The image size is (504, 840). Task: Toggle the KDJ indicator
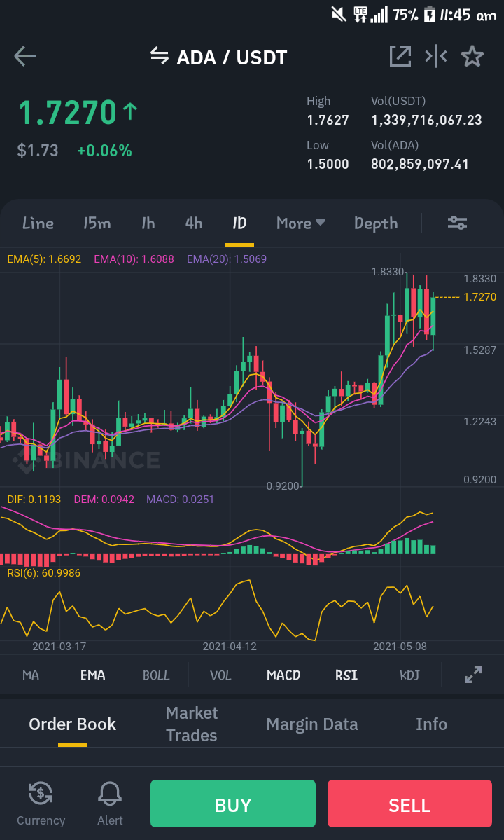tap(409, 675)
